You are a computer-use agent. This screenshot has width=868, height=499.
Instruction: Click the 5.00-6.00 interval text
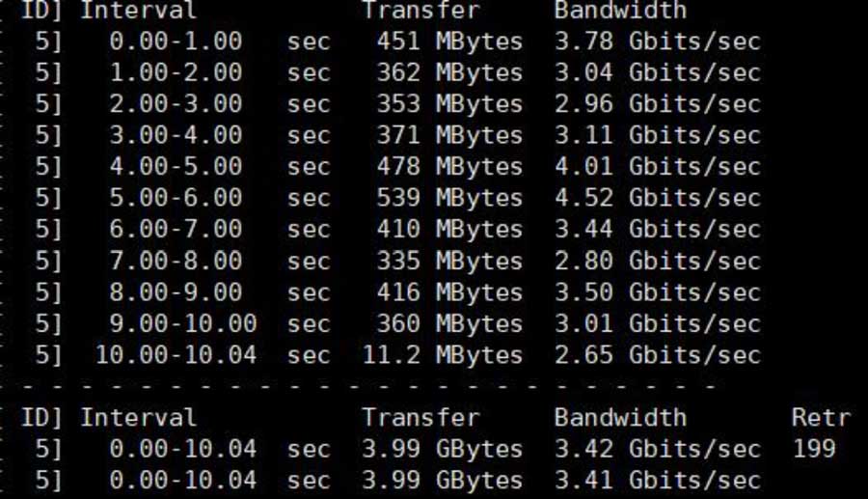pos(176,198)
